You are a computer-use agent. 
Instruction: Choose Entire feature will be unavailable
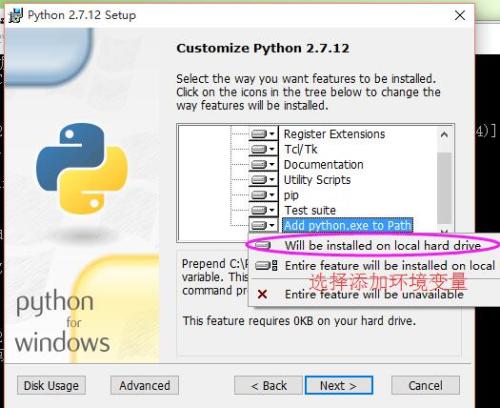373,294
